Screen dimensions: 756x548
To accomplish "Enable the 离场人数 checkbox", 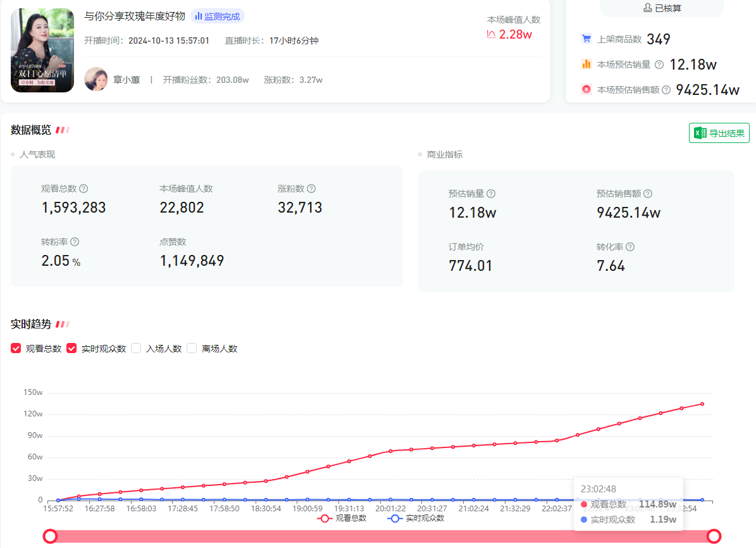I will [x=192, y=348].
